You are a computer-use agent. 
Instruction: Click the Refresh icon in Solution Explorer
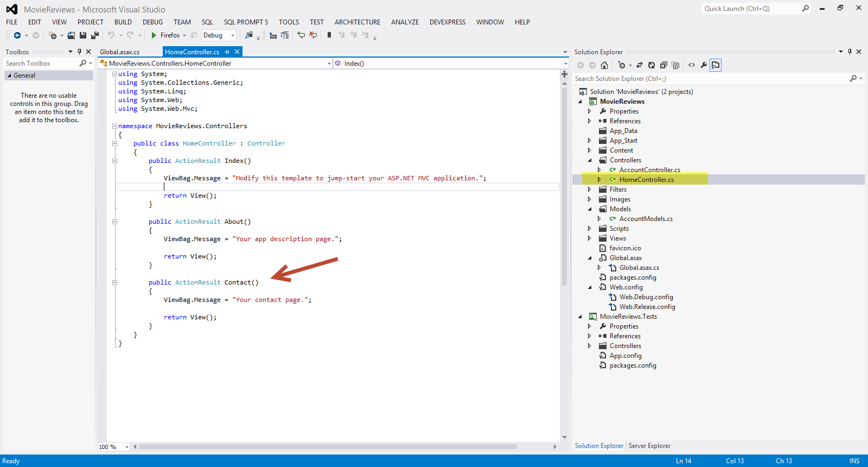click(652, 65)
